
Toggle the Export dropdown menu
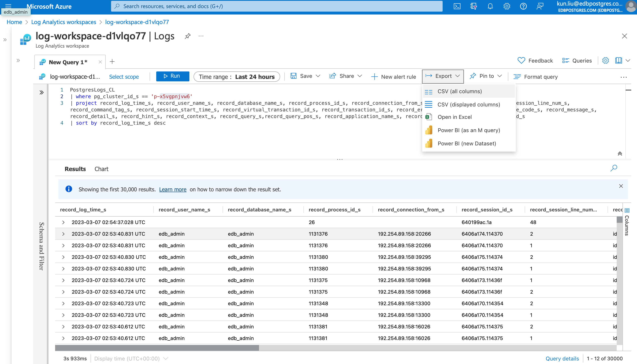tap(443, 76)
